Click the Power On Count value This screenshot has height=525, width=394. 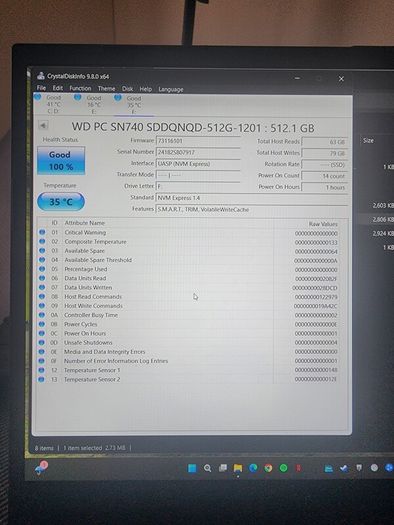[x=325, y=176]
